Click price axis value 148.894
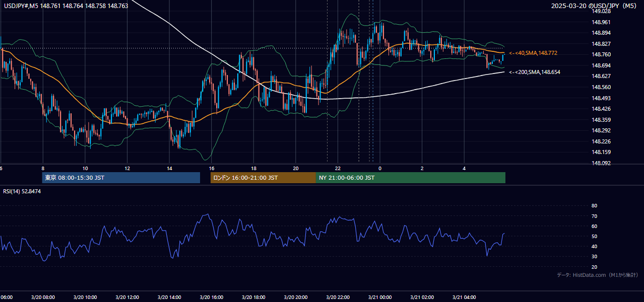644x302 pixels. point(601,33)
